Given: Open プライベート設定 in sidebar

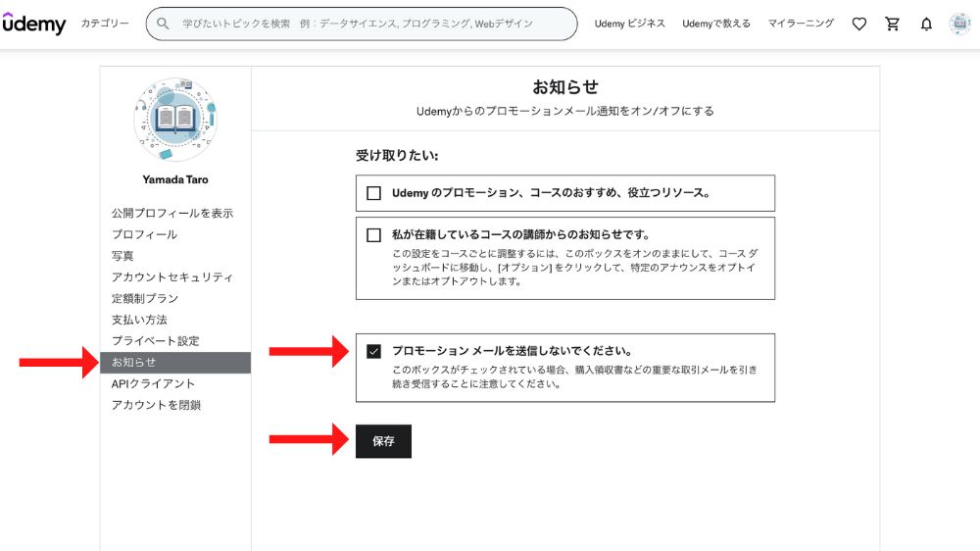Looking at the screenshot, I should [x=156, y=341].
